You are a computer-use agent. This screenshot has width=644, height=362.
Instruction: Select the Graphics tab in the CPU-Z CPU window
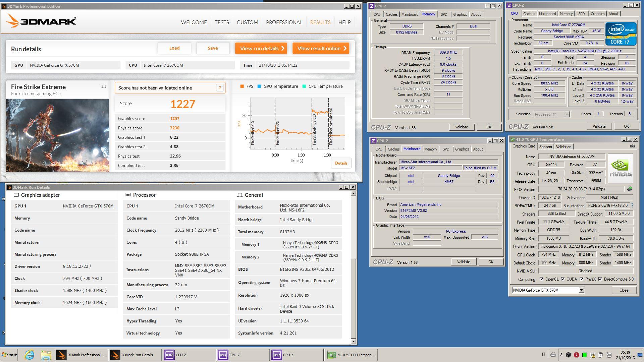pyautogui.click(x=597, y=14)
